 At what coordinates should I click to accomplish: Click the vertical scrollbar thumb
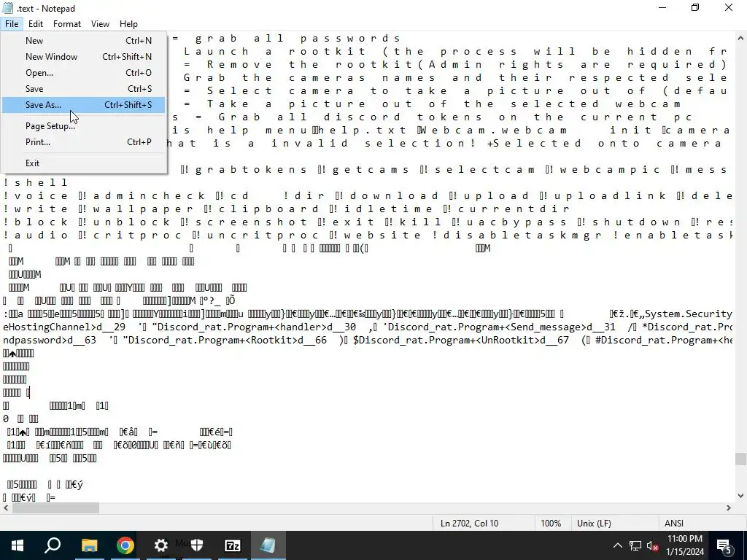click(x=740, y=459)
